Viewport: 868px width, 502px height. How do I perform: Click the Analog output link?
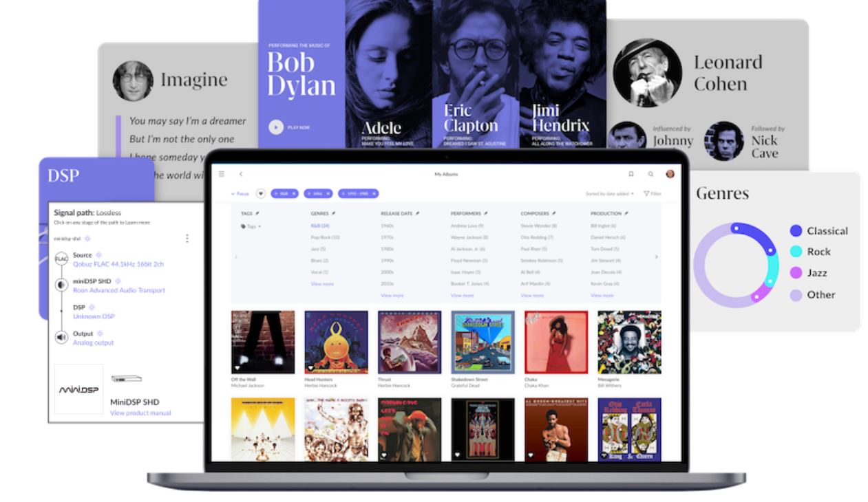pyautogui.click(x=94, y=342)
